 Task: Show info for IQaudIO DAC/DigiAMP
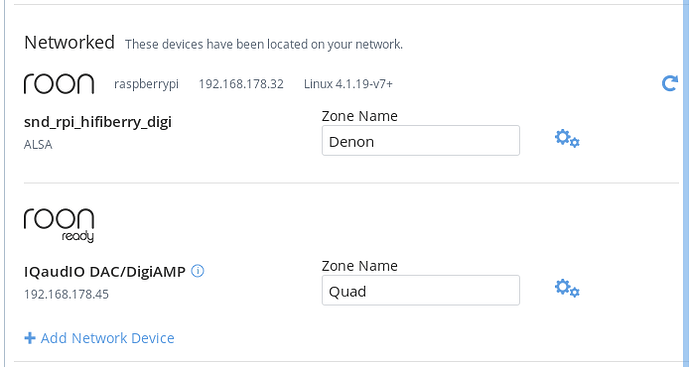[x=198, y=271]
